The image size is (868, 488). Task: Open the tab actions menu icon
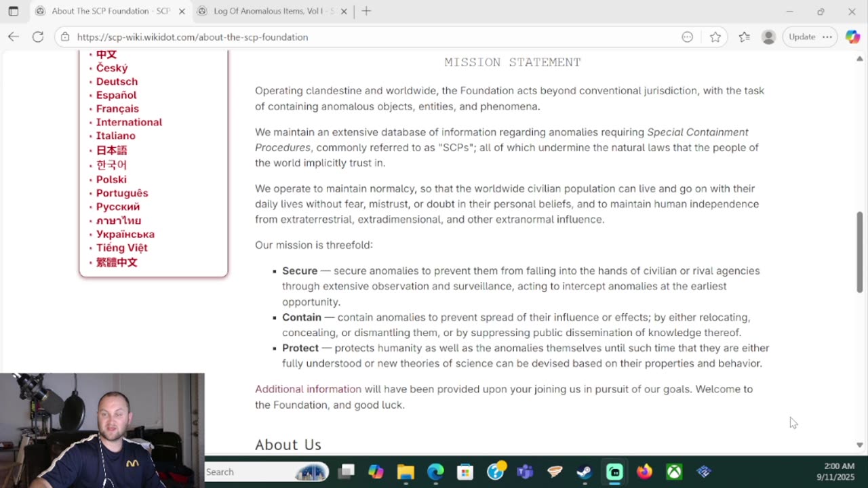tap(14, 12)
